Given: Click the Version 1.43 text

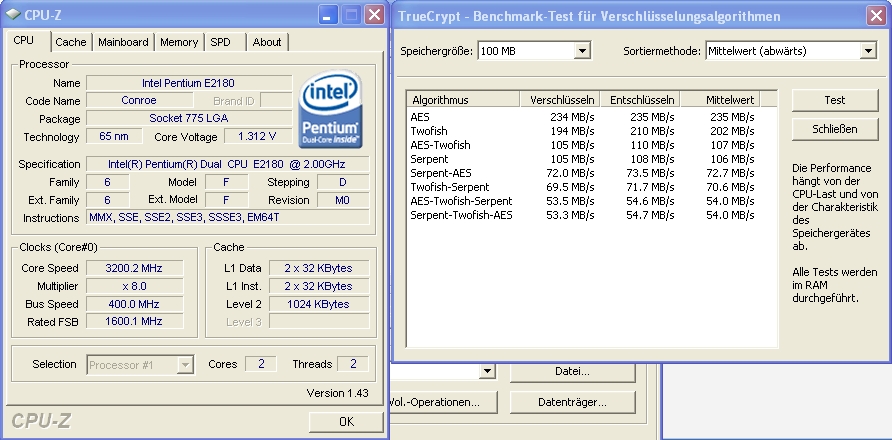Looking at the screenshot, I should tap(337, 393).
